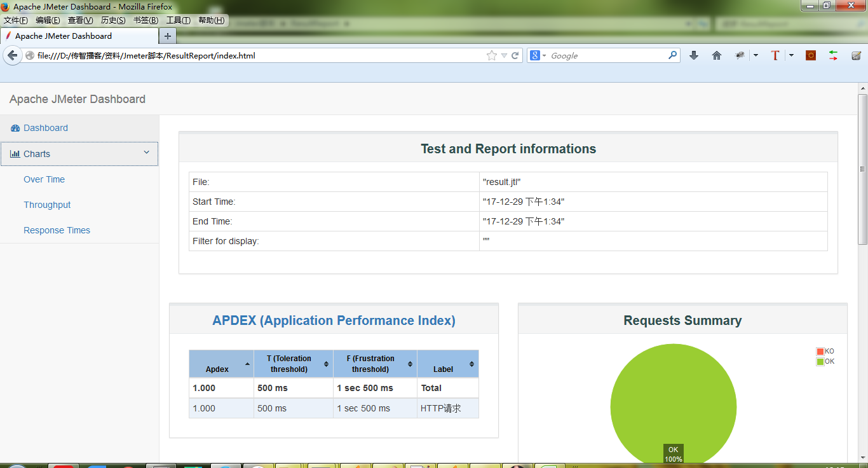Click the Start Time: row label
The height and width of the screenshot is (468, 868).
click(214, 202)
